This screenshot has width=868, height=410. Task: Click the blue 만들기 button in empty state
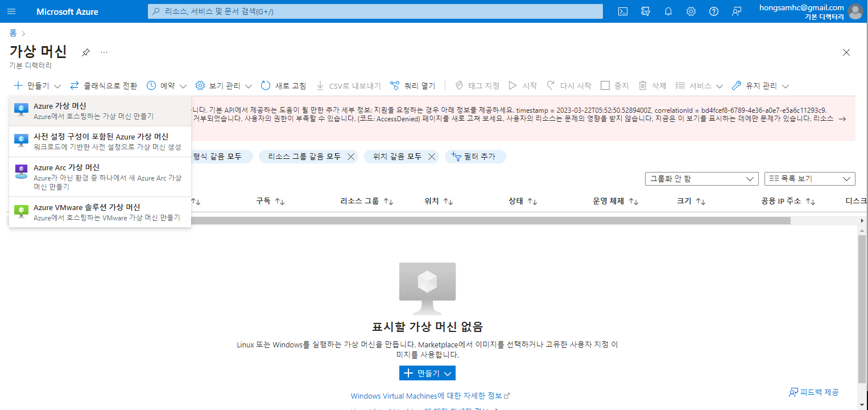click(427, 373)
